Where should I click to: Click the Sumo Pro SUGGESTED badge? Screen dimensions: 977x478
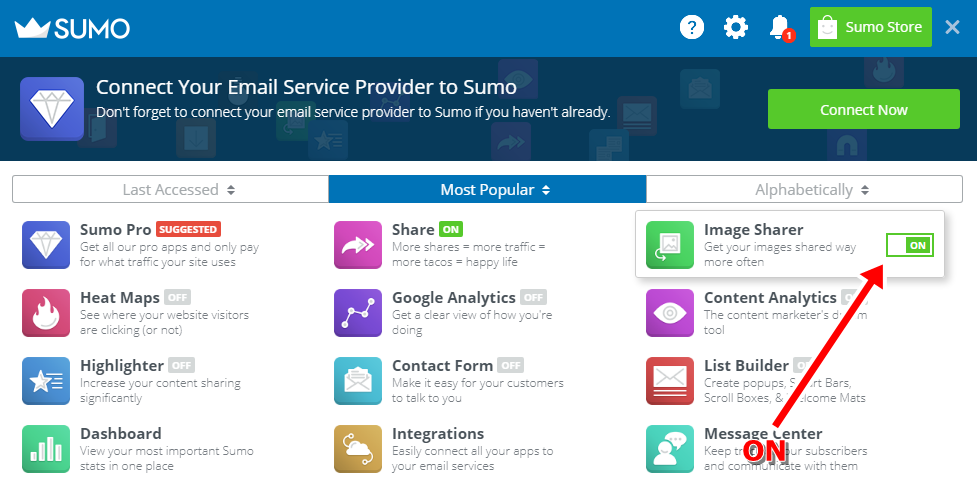coord(188,229)
